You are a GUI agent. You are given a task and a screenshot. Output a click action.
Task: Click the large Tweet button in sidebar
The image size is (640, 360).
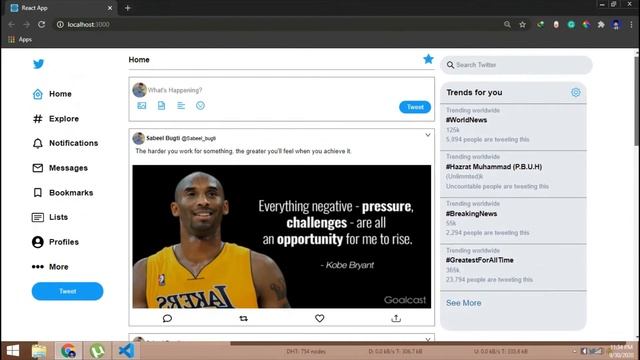[67, 291]
